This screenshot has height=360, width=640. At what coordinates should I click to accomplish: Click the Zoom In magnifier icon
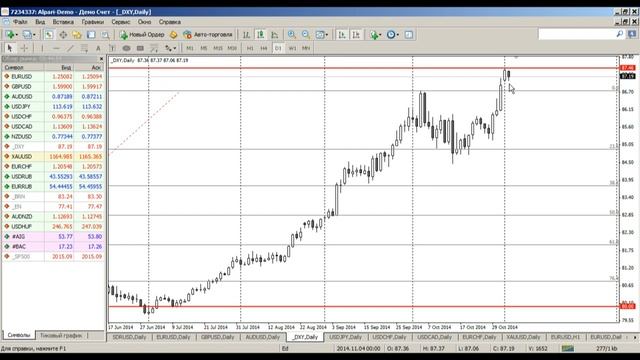tap(292, 35)
